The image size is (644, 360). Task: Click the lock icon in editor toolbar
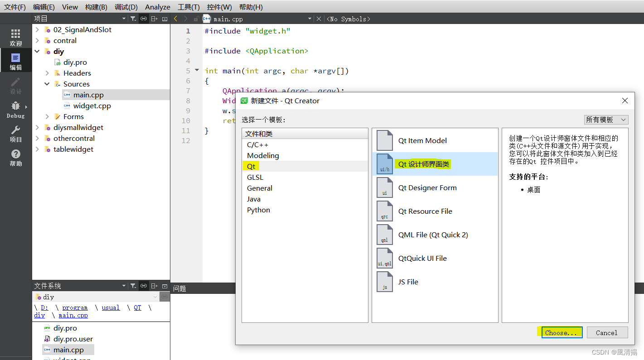click(196, 19)
